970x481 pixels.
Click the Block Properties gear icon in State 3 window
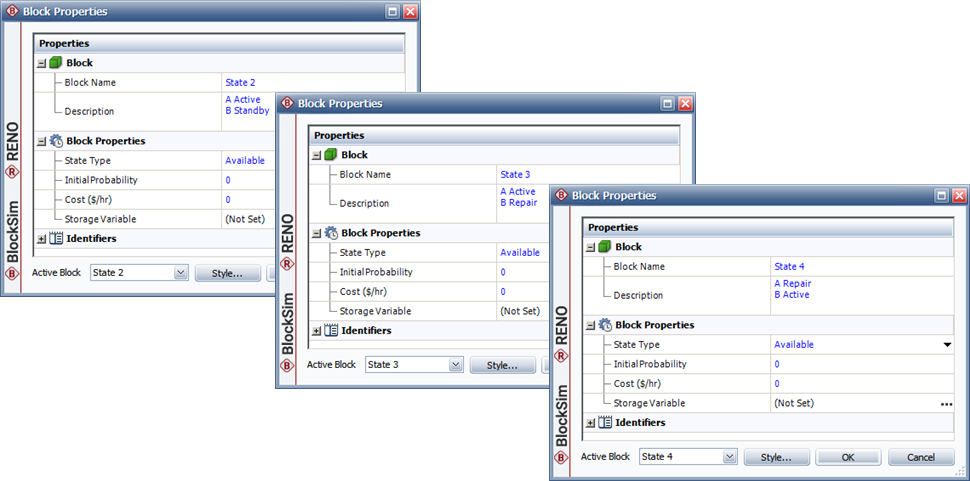(330, 233)
